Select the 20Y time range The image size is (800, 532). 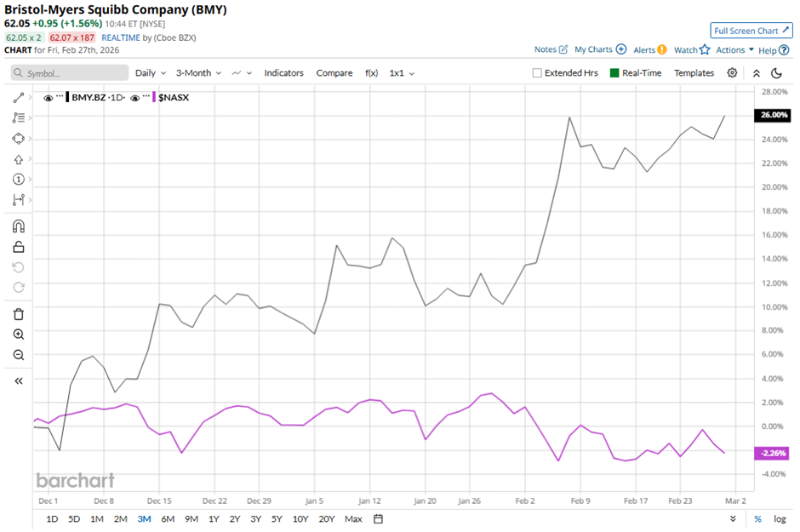point(327,519)
